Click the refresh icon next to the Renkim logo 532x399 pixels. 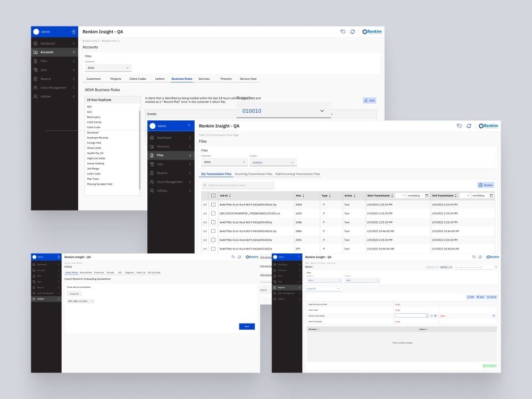pos(469,126)
